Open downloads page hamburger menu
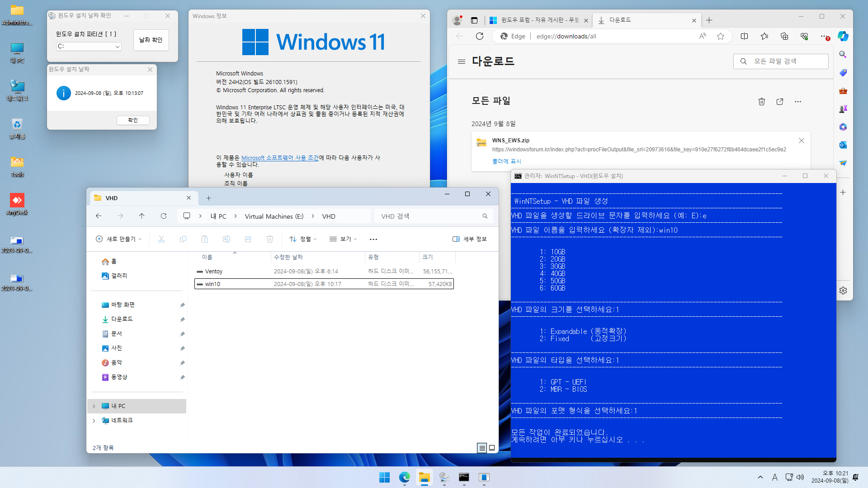Screen dimensions: 868x488 (461, 61)
